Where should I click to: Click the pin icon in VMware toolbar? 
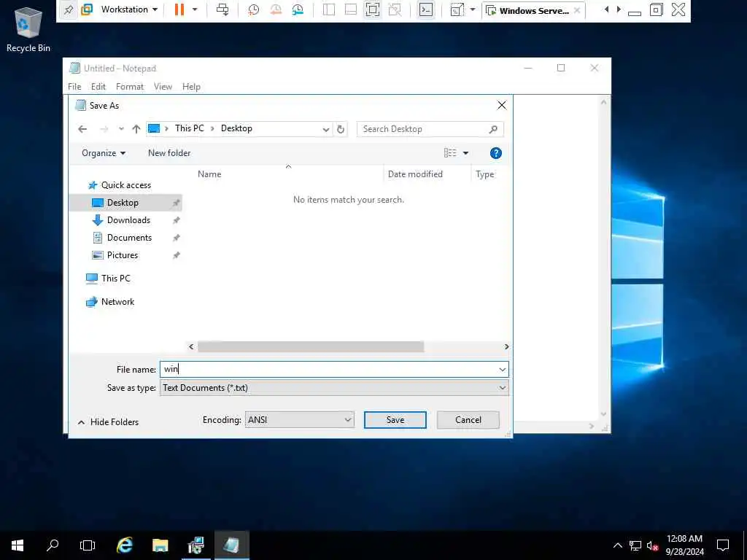tap(69, 9)
